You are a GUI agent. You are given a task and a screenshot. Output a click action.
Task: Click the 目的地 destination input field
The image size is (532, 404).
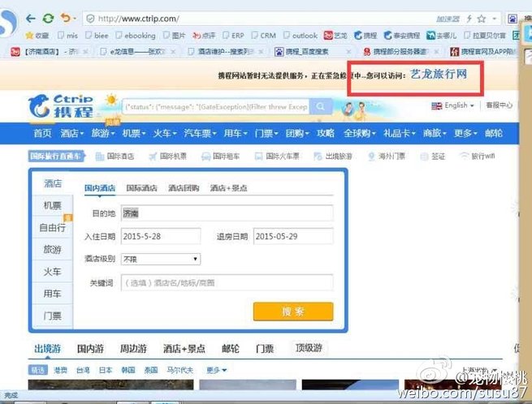click(226, 213)
